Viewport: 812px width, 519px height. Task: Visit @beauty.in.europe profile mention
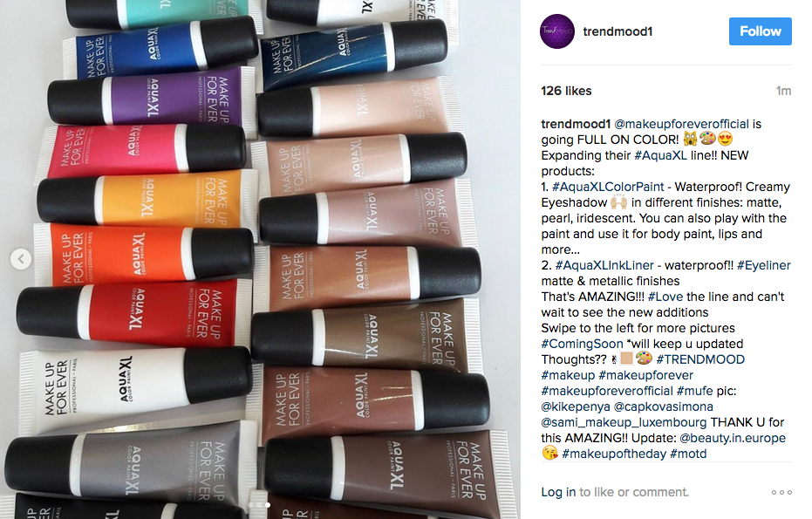(733, 438)
